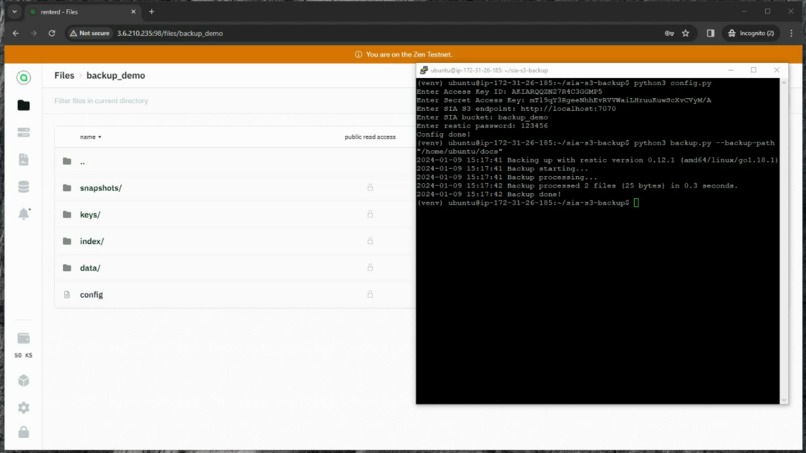Open the config file entry

91,295
